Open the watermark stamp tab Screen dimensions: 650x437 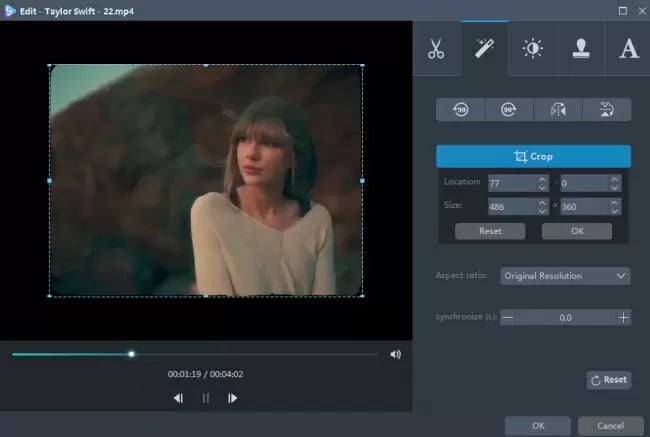coord(581,49)
